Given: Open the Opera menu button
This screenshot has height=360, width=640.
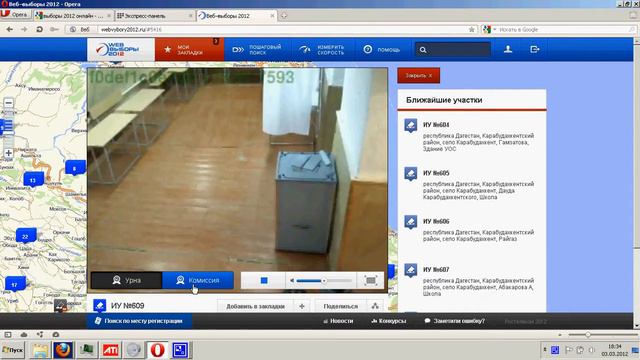Looking at the screenshot, I should (x=15, y=15).
